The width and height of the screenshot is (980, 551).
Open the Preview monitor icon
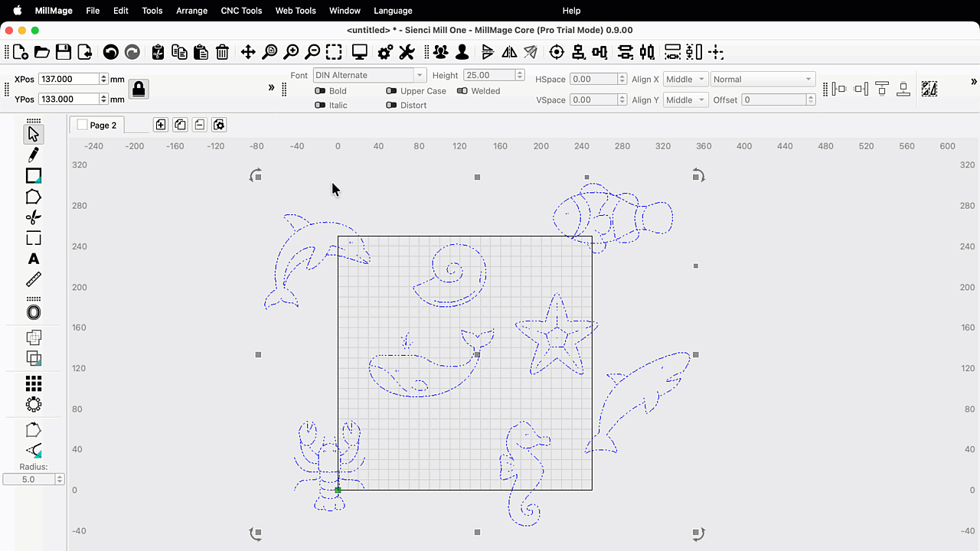(x=360, y=52)
